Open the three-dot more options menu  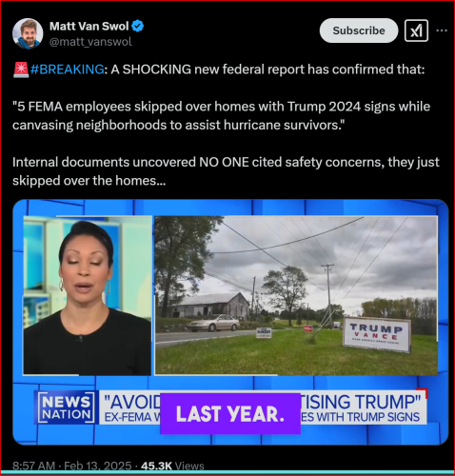coord(442,30)
